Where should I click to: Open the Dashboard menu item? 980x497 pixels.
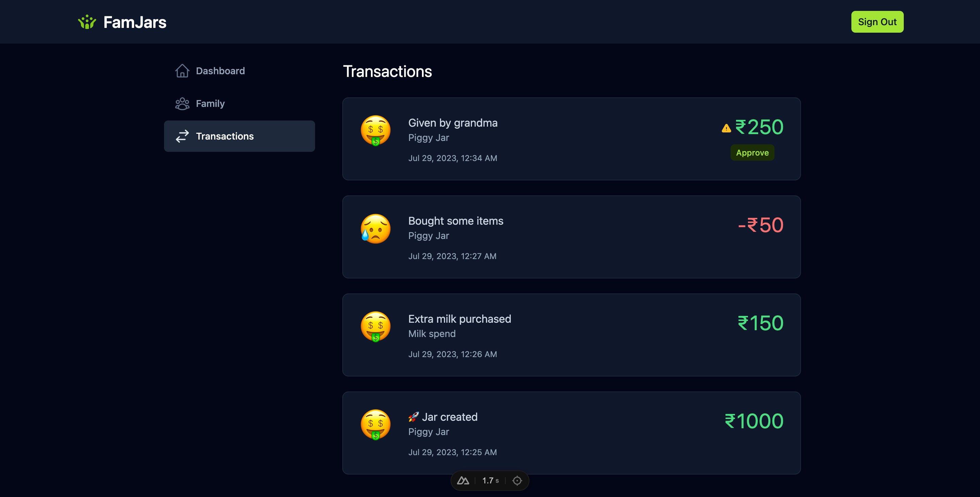tap(239, 71)
